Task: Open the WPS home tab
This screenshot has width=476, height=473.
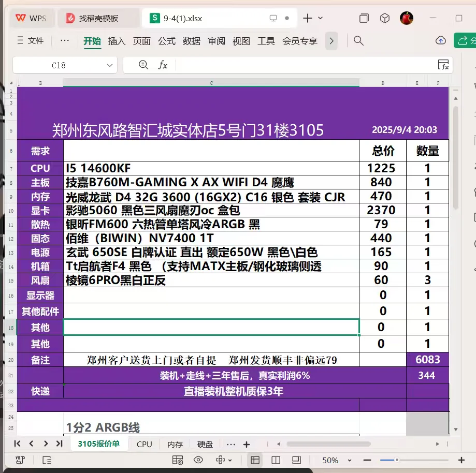Action: [x=31, y=18]
